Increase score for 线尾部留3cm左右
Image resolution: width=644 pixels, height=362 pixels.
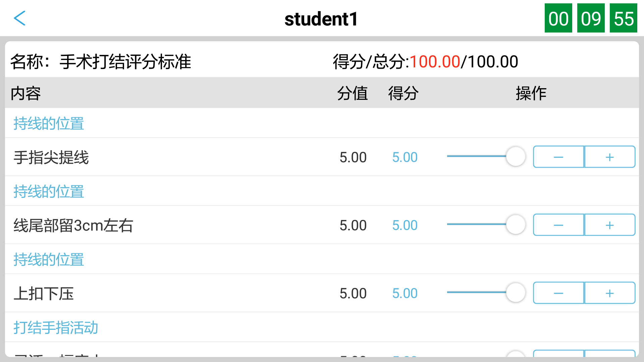(609, 225)
